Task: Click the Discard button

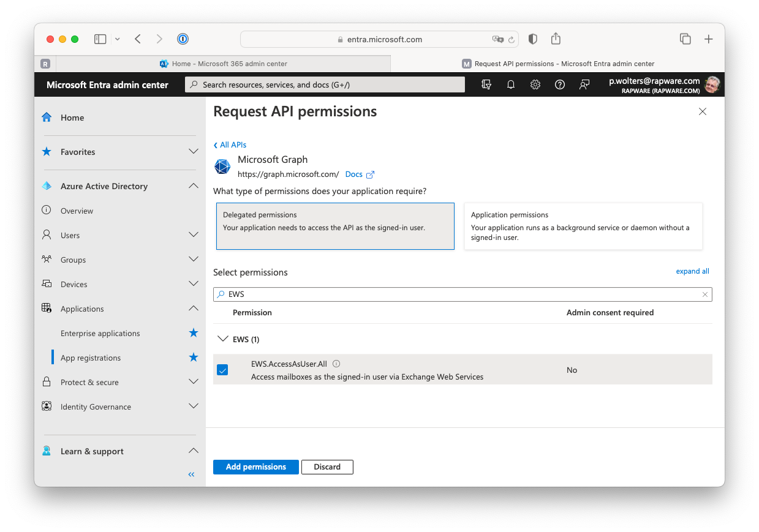Action: point(327,467)
